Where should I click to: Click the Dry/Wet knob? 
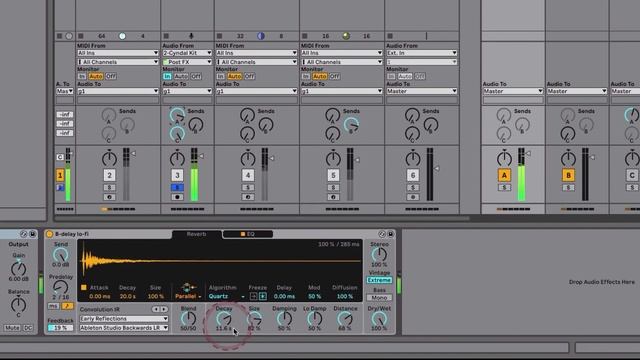point(379,319)
